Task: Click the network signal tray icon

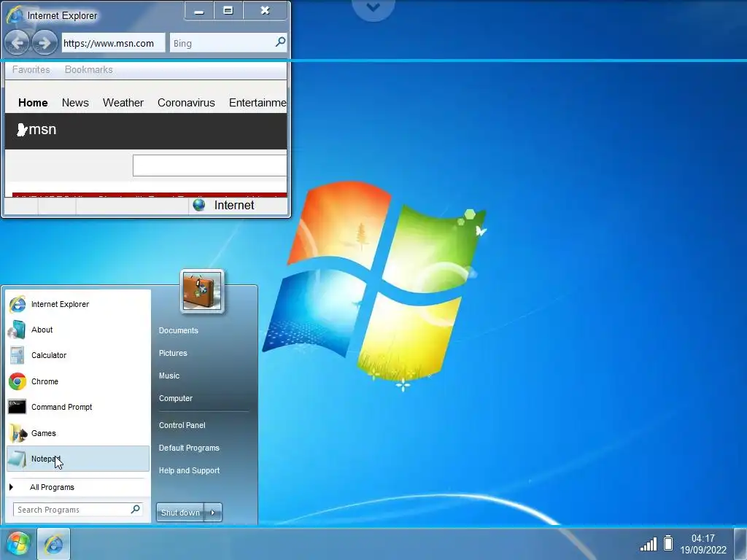Action: tap(649, 544)
